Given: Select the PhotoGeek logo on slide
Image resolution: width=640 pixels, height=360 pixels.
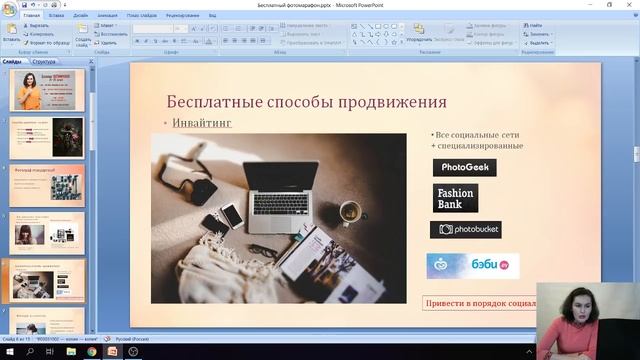Looking at the screenshot, I should tap(464, 167).
